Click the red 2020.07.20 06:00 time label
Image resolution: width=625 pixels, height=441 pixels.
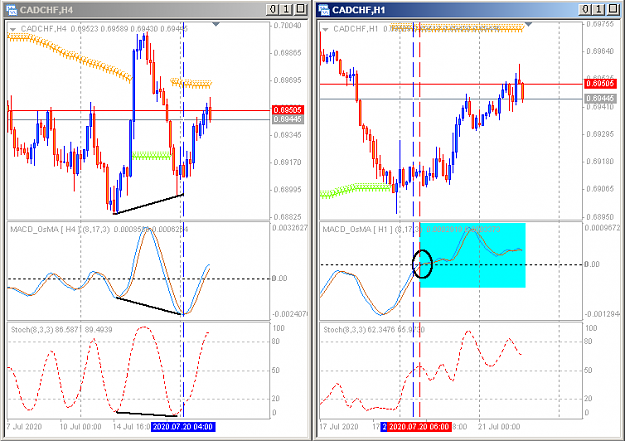419,427
